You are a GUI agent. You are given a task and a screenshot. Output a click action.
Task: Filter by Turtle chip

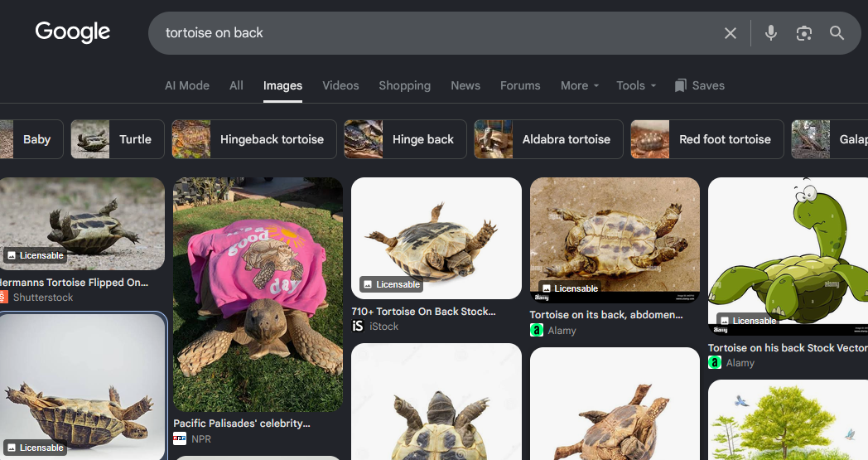click(x=118, y=139)
